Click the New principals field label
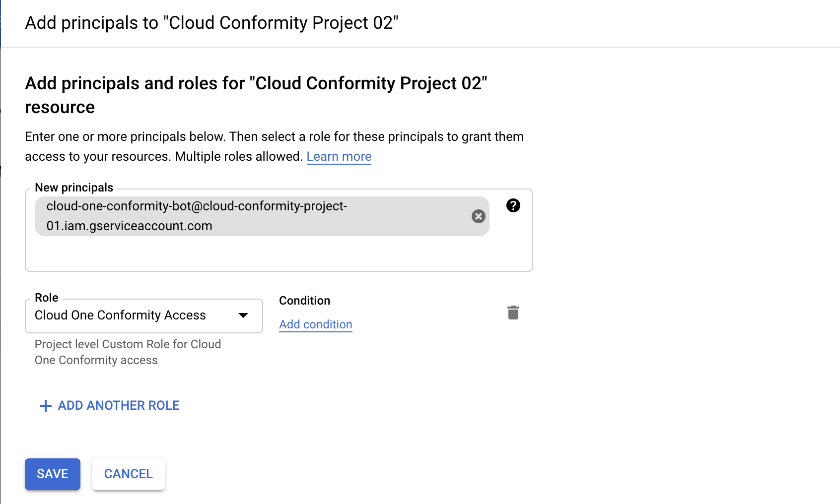This screenshot has height=504, width=840. 74,188
